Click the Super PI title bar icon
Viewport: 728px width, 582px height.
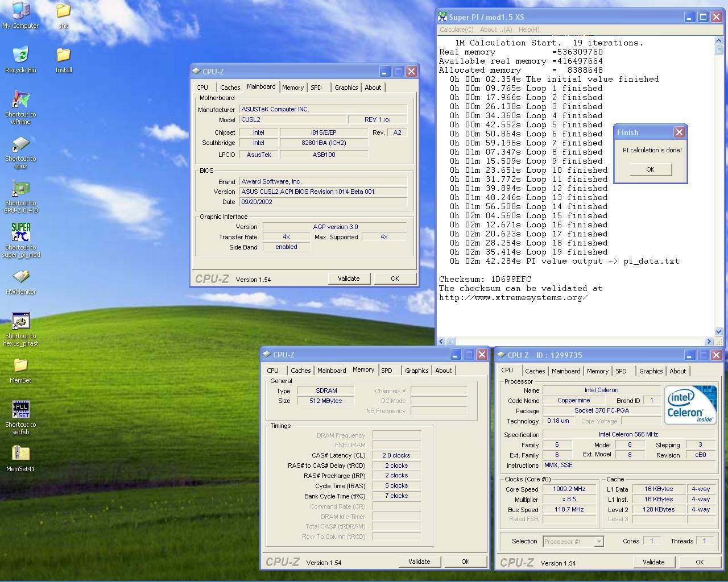click(x=442, y=16)
